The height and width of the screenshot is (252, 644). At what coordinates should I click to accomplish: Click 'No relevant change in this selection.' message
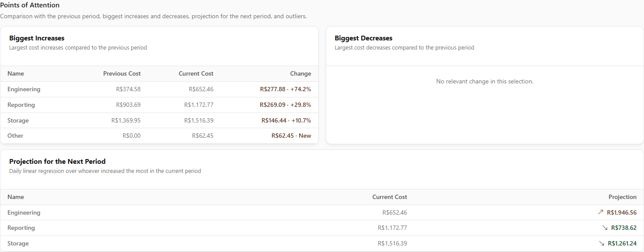pyautogui.click(x=484, y=81)
